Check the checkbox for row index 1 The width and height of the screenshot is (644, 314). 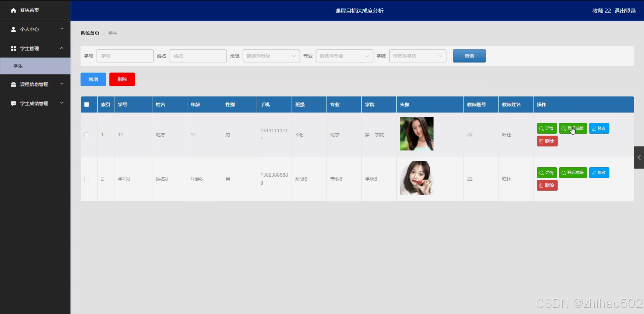[87, 135]
